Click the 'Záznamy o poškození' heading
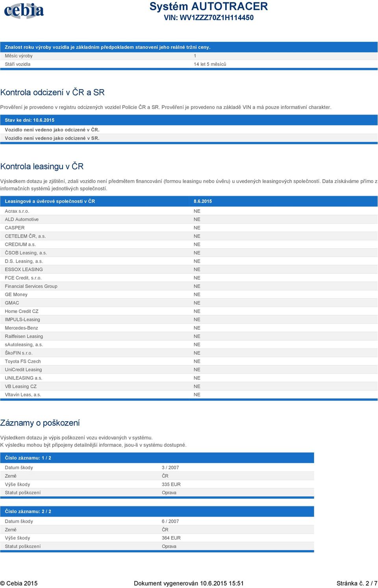378x588 pixels. [40, 423]
